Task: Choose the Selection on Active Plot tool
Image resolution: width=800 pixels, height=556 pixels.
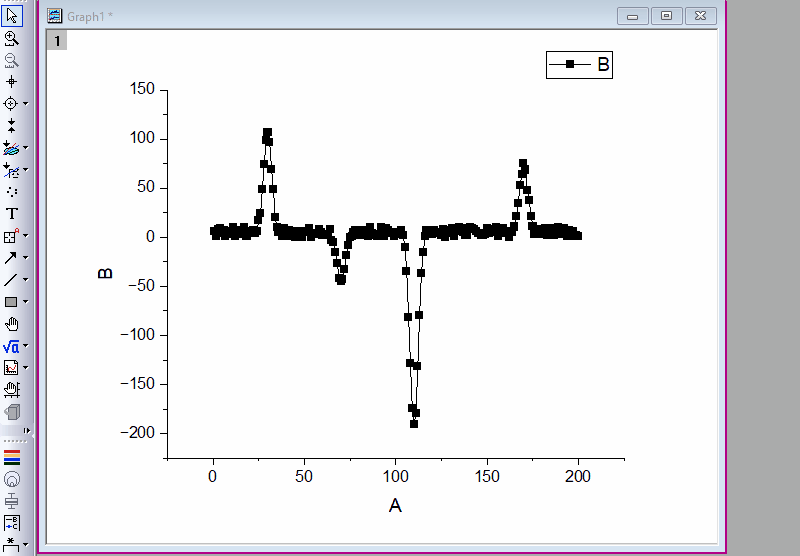Action: pyautogui.click(x=10, y=148)
